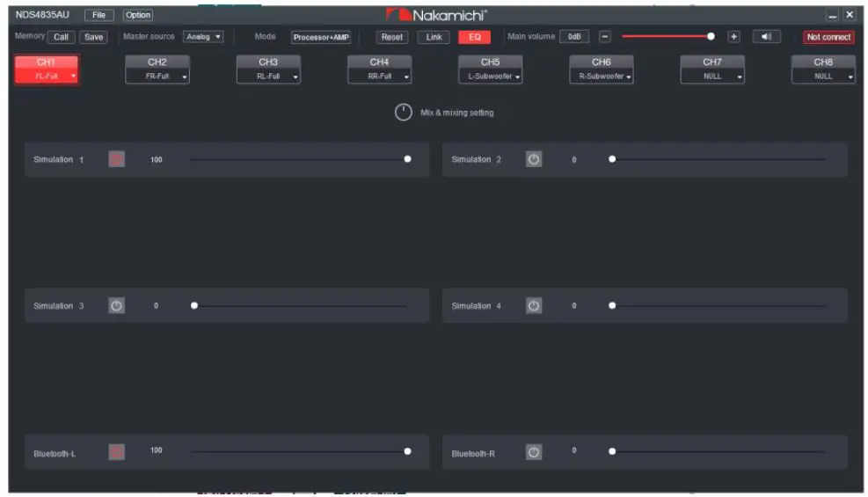Toggle Simulation 3 power button
The height and width of the screenshot is (497, 868).
coord(116,305)
